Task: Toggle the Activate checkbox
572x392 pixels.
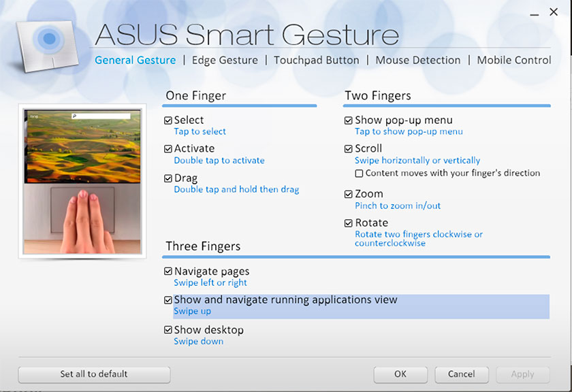Action: point(168,149)
